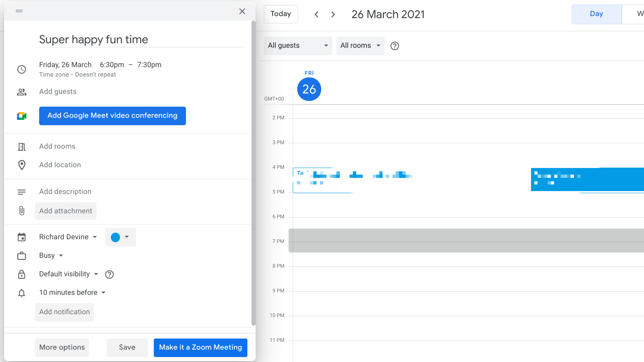Click the bell notification icon
The image size is (644, 362).
(21, 293)
